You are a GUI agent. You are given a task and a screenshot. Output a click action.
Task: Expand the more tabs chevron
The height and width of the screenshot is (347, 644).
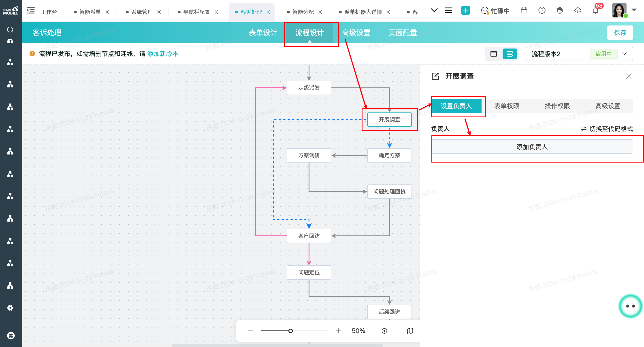click(x=434, y=11)
